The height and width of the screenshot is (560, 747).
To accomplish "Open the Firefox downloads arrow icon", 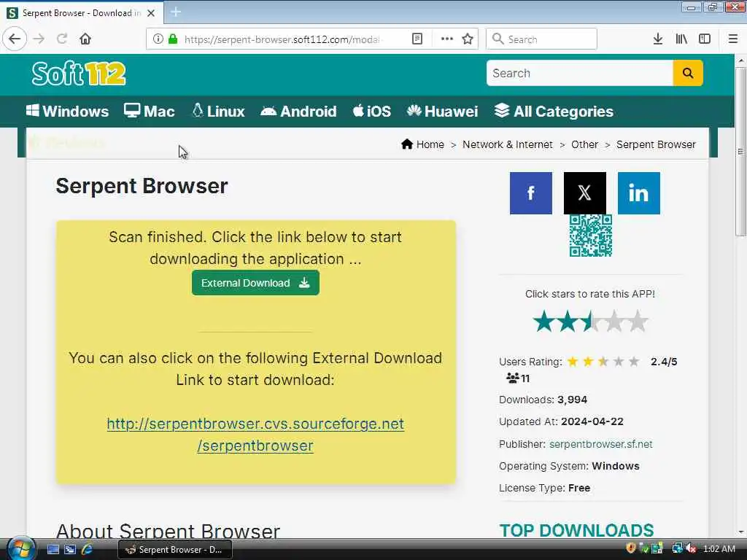I will point(658,39).
